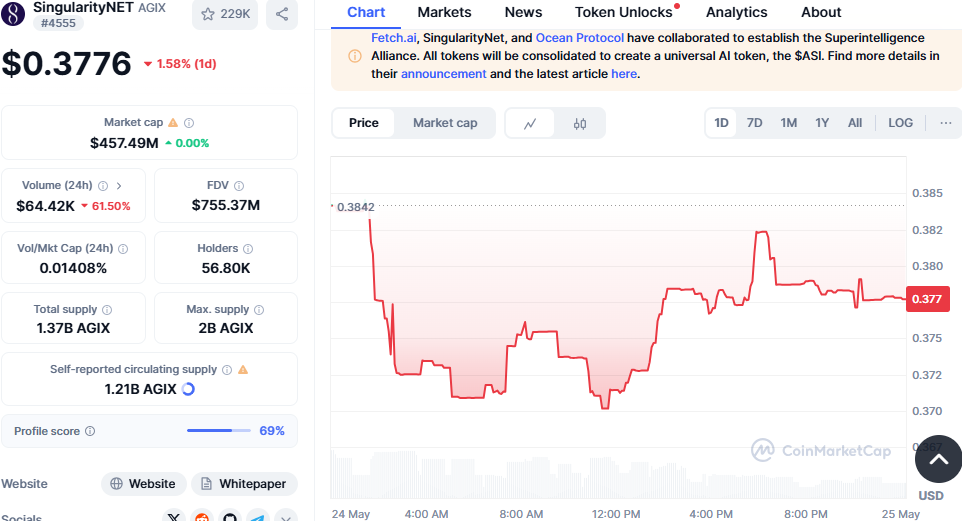
Task: Switch to the Analytics tab
Action: [736, 12]
